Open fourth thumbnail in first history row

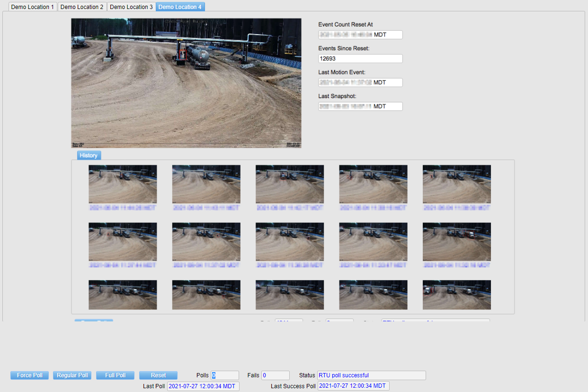coord(374,184)
